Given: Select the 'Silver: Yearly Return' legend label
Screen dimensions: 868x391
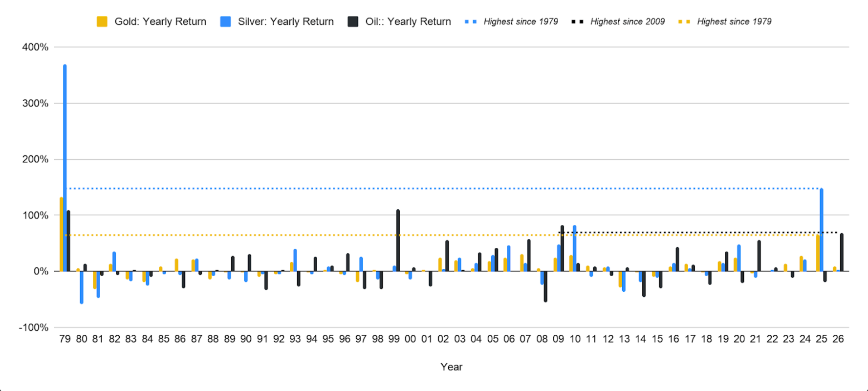Looking at the screenshot, I should (x=286, y=22).
